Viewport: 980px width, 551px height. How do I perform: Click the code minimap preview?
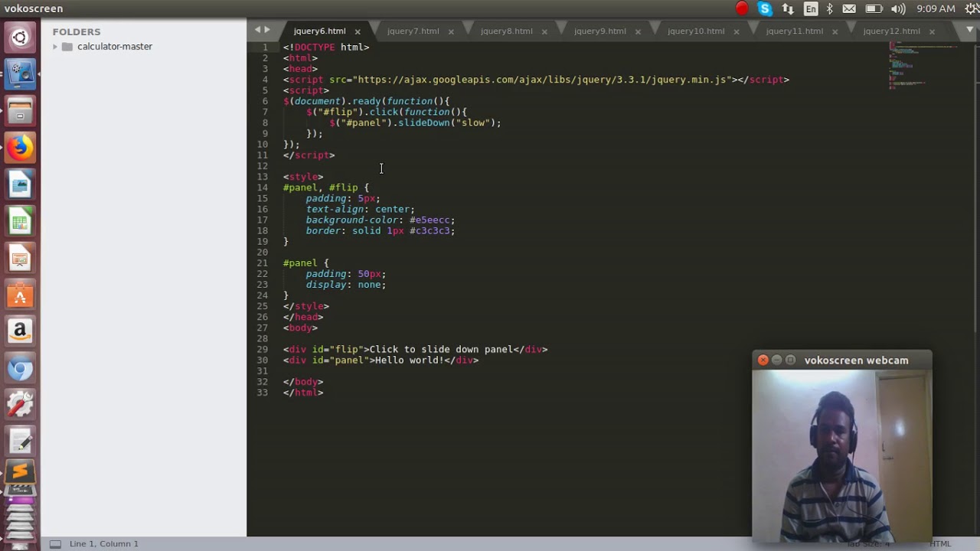[922, 66]
